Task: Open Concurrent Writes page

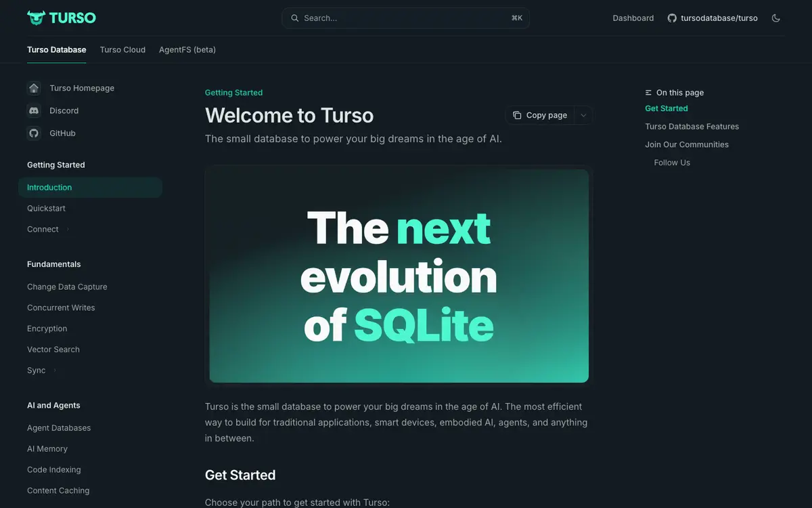Action: (61, 308)
